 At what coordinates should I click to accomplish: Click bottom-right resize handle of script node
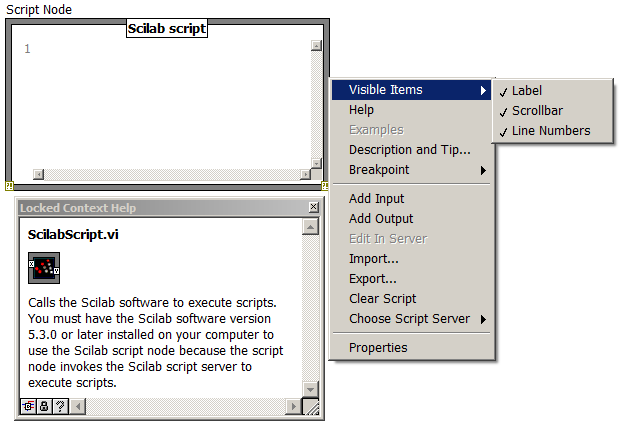tap(325, 186)
